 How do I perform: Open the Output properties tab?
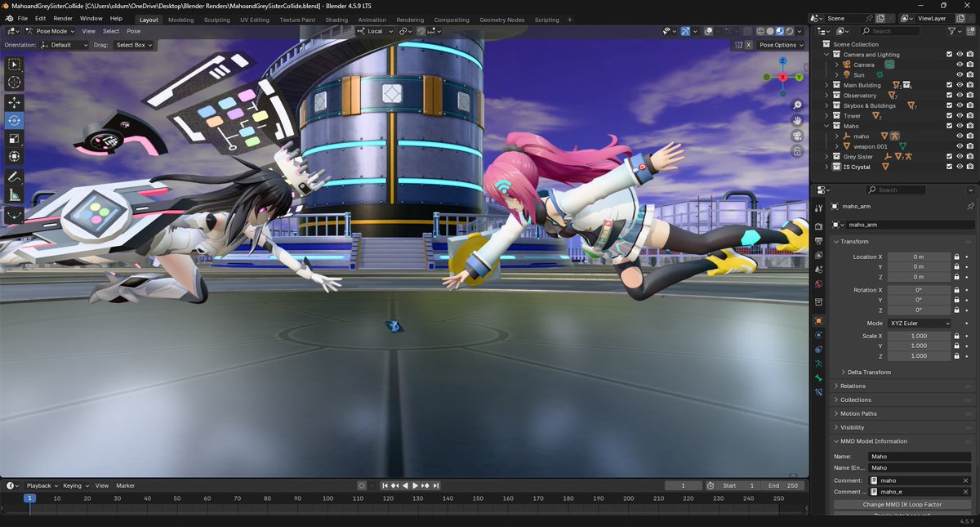tap(818, 241)
